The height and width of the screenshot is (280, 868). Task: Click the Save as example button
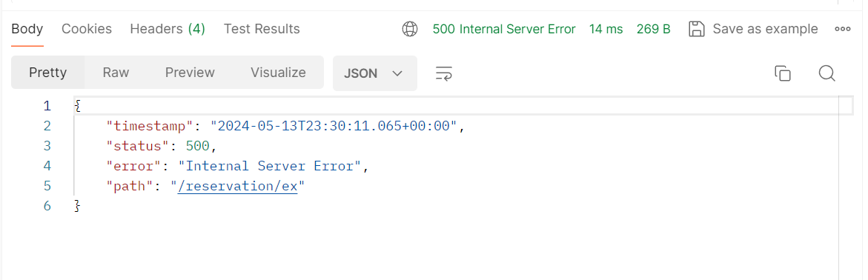[x=753, y=29]
